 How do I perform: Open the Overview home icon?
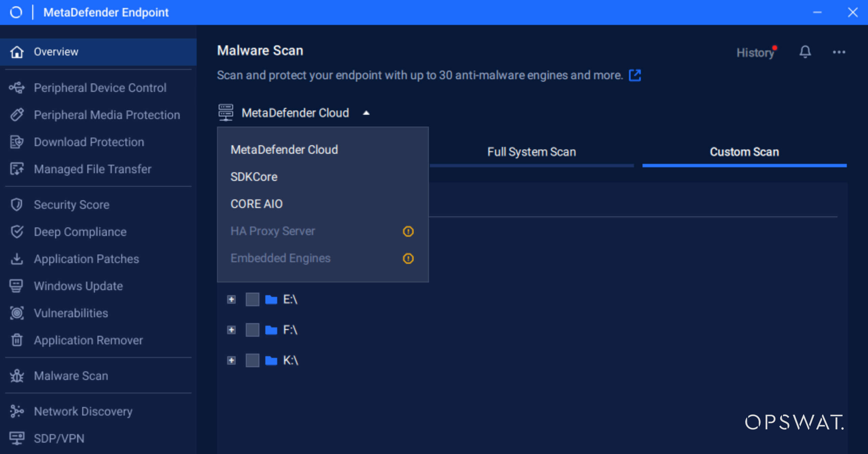(x=17, y=52)
